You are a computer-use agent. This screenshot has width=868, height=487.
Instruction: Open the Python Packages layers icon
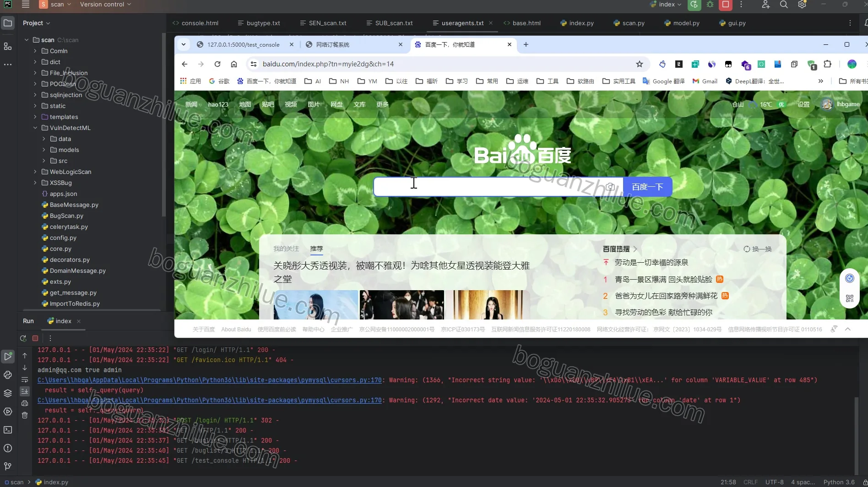click(8, 393)
